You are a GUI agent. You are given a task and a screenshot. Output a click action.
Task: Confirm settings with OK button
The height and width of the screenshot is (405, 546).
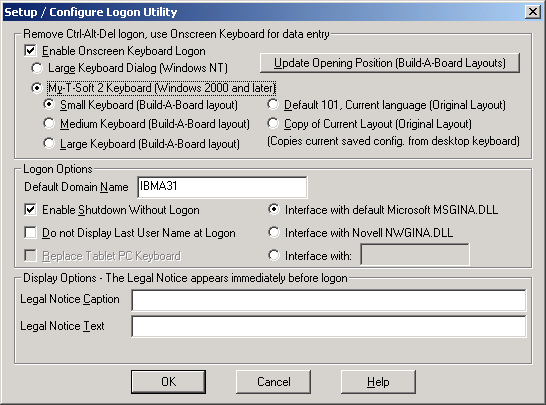point(169,382)
